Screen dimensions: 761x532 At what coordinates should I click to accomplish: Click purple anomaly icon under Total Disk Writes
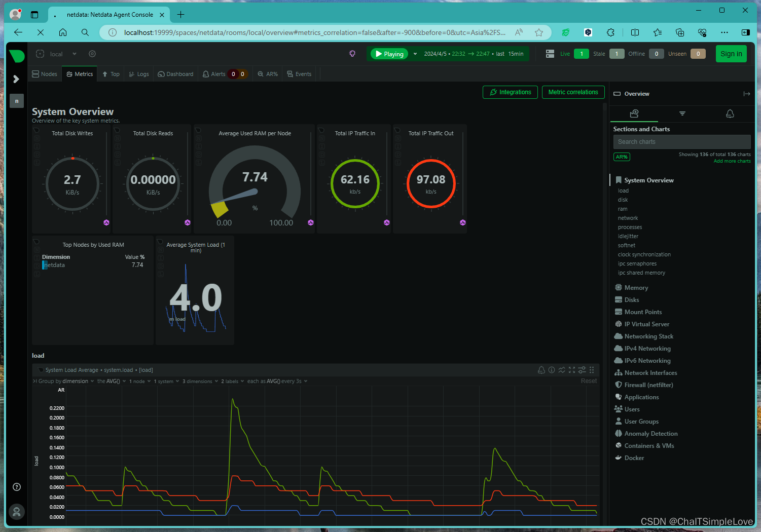tap(106, 222)
